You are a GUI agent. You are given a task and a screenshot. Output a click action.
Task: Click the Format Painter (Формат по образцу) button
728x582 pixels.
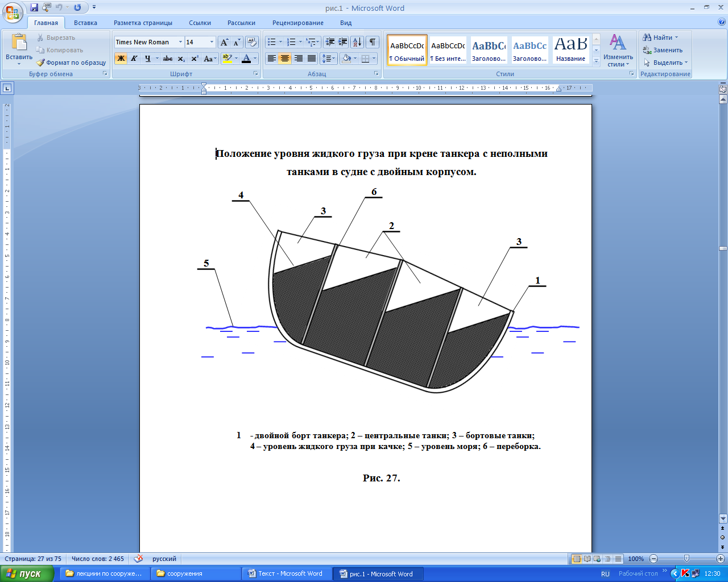coord(72,63)
